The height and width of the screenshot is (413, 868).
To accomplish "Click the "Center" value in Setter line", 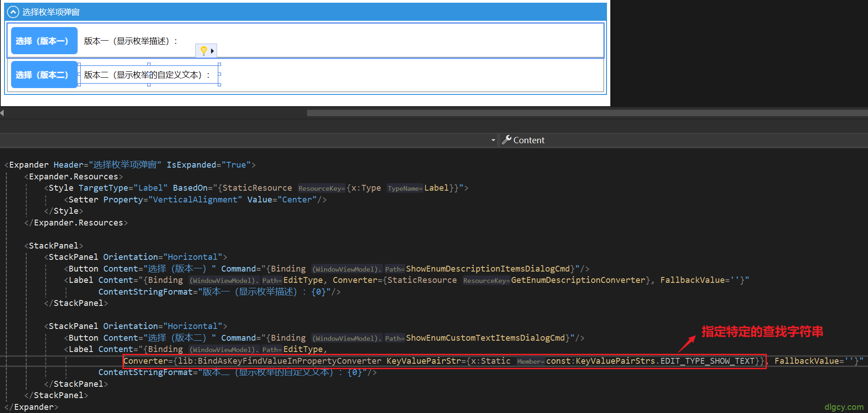I will [x=297, y=200].
